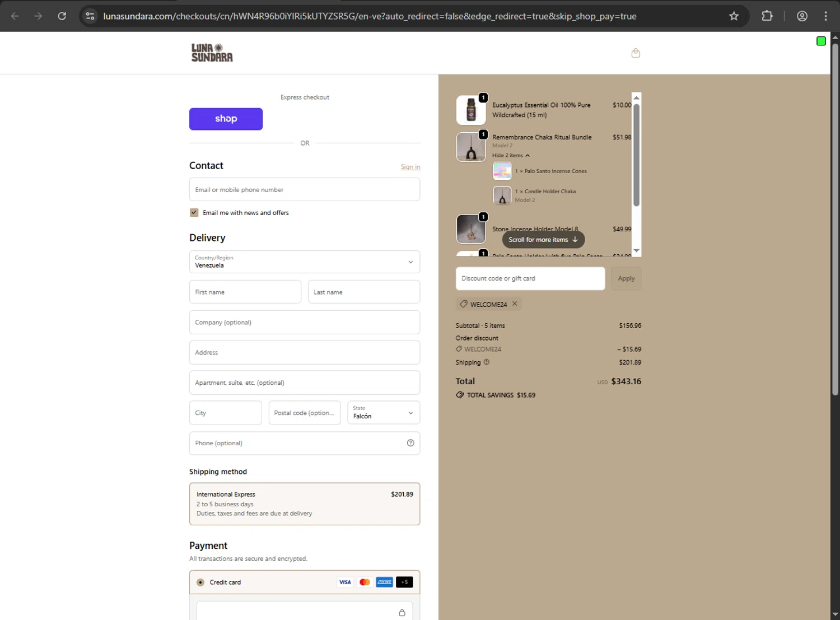Toggle Email me with news and offers
The height and width of the screenshot is (620, 840).
click(x=194, y=213)
